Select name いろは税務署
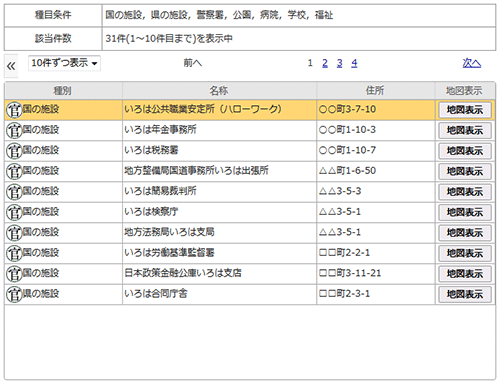 (151, 150)
